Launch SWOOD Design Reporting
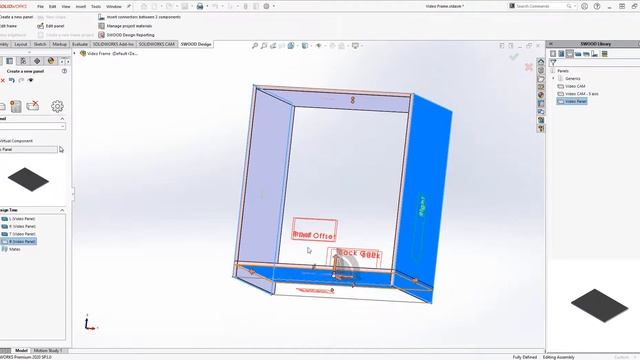Image resolution: width=640 pixels, height=360 pixels. [126, 35]
